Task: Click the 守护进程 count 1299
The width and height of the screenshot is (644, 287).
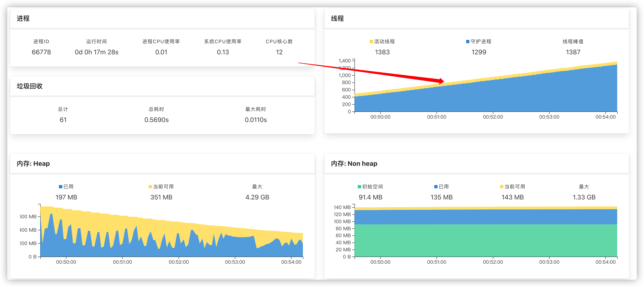Action: 479,52
